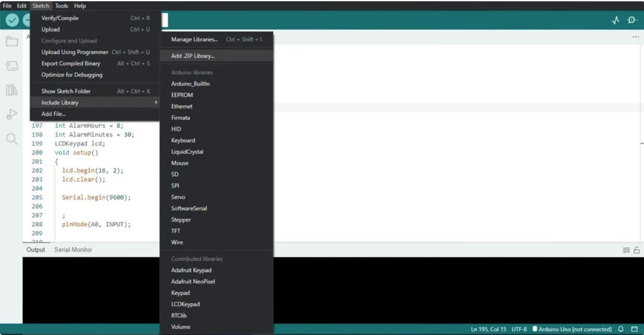Open Manage Libraries... entry
The width and height of the screenshot is (644, 335).
coord(216,40)
